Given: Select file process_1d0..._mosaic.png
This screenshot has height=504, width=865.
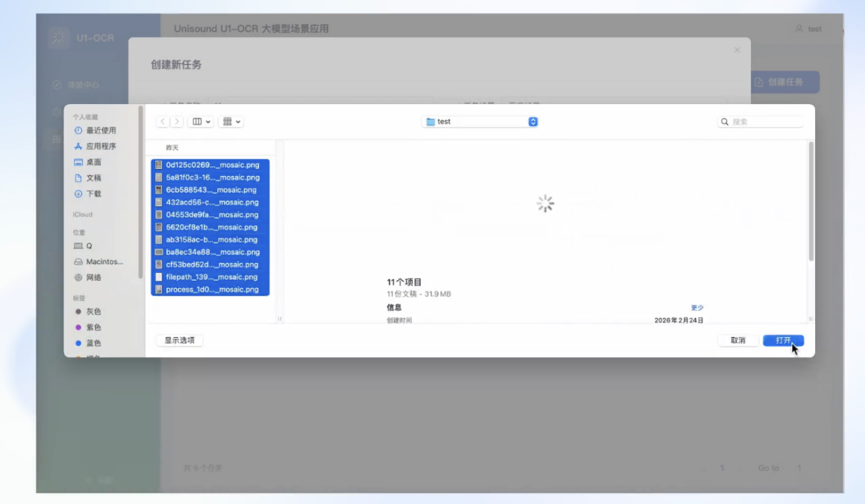Looking at the screenshot, I should tap(212, 289).
